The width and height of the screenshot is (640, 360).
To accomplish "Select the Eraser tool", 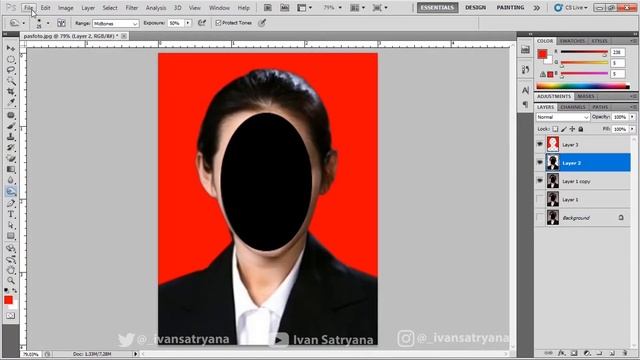I will [11, 158].
